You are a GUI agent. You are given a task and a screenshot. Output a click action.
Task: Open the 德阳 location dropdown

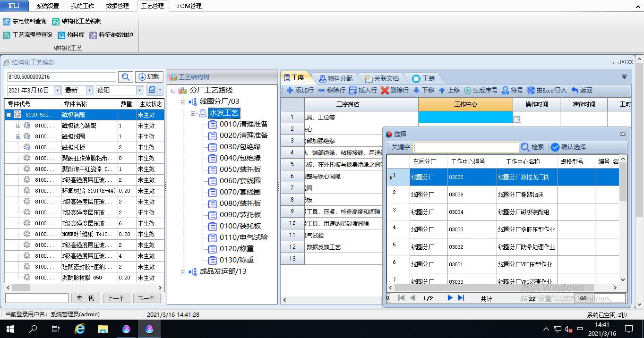point(139,90)
